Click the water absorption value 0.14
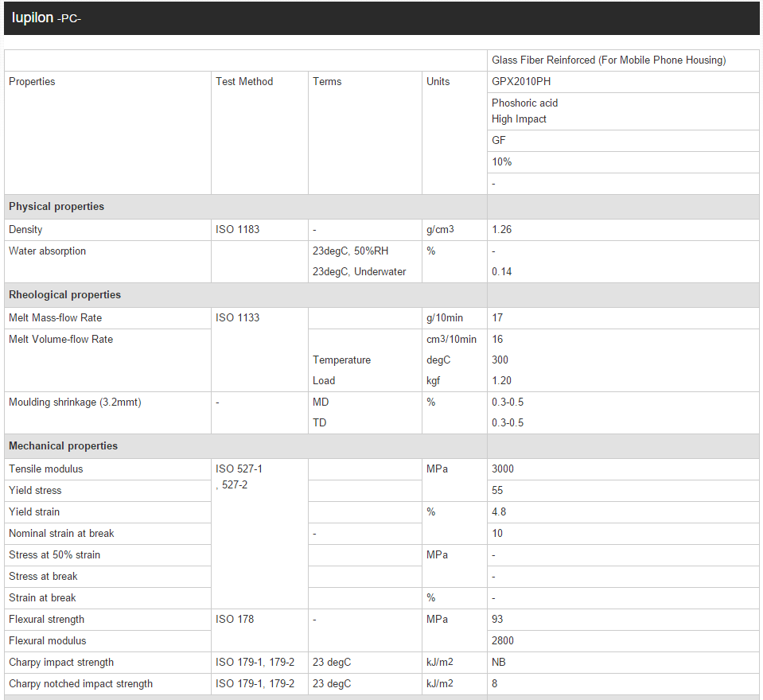763x700 pixels. pyautogui.click(x=502, y=272)
